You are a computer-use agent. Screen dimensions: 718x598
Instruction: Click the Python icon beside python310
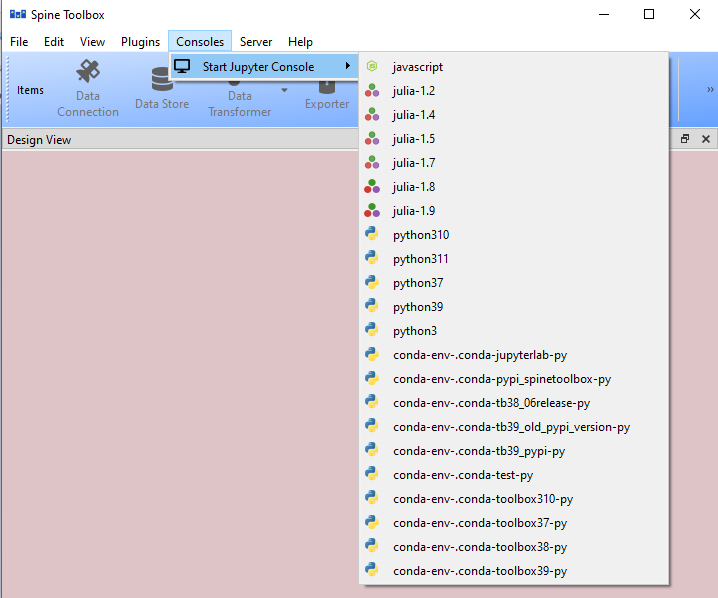point(372,234)
